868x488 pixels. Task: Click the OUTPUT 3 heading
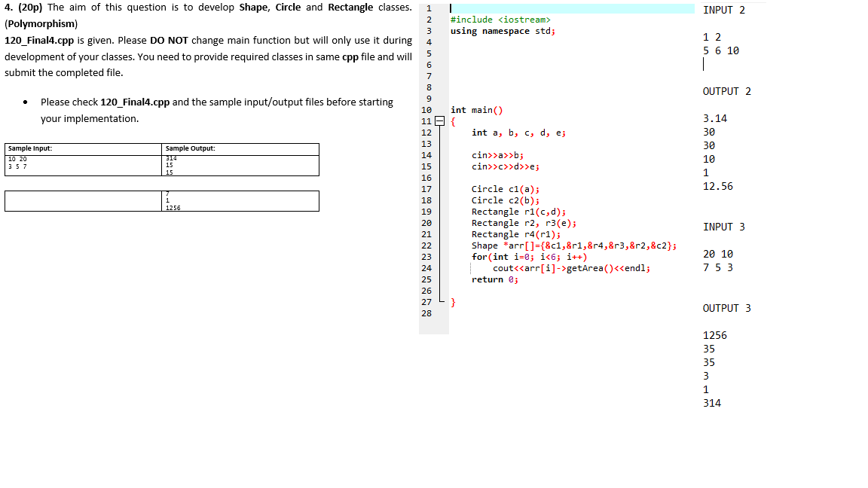[x=726, y=307]
